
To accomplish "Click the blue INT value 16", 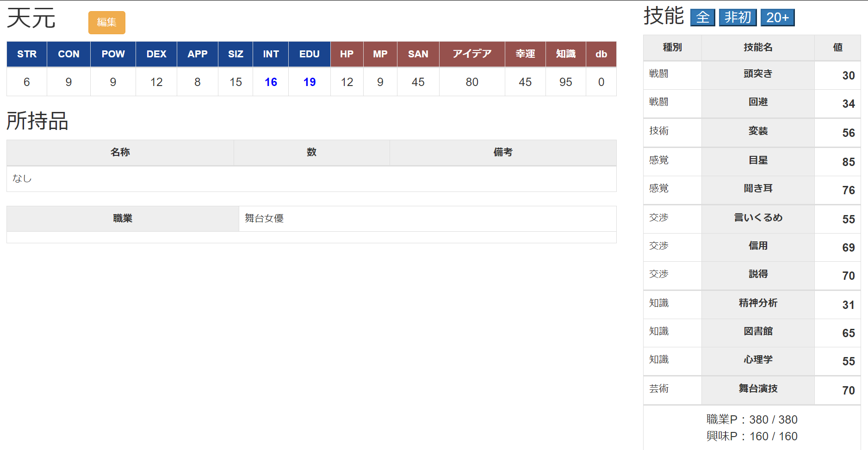I will (x=271, y=82).
